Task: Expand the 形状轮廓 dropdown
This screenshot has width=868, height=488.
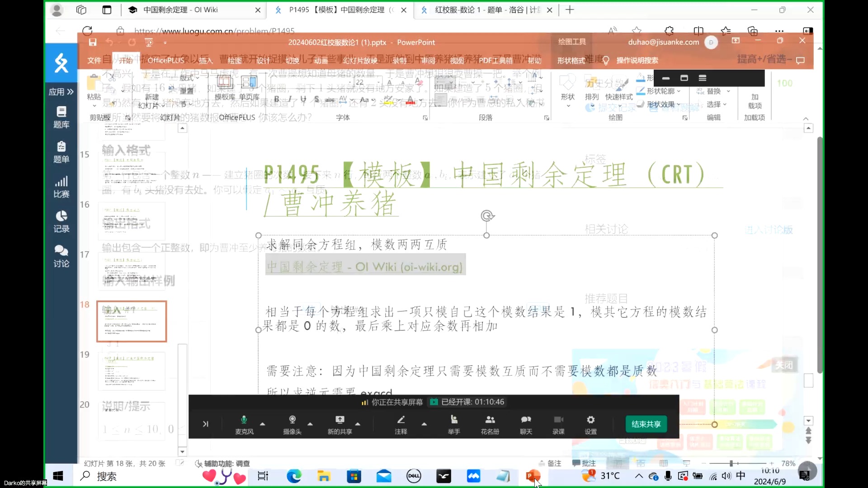Action: 658,91
